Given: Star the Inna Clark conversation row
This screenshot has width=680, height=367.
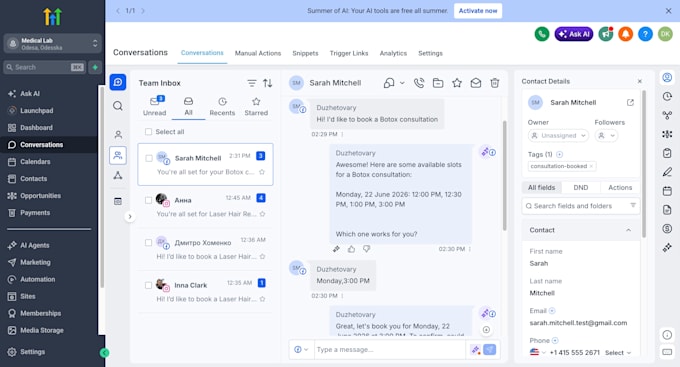Looking at the screenshot, I should 262,299.
